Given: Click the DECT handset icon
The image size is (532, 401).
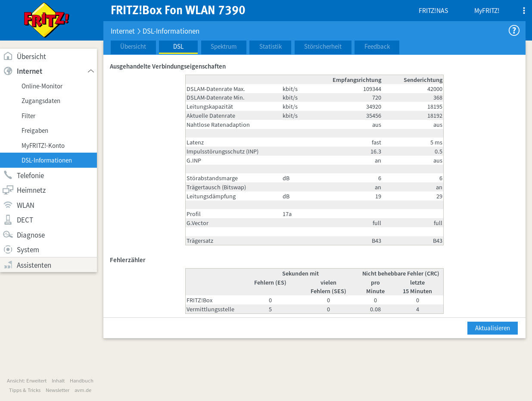Looking at the screenshot, I should coord(8,220).
